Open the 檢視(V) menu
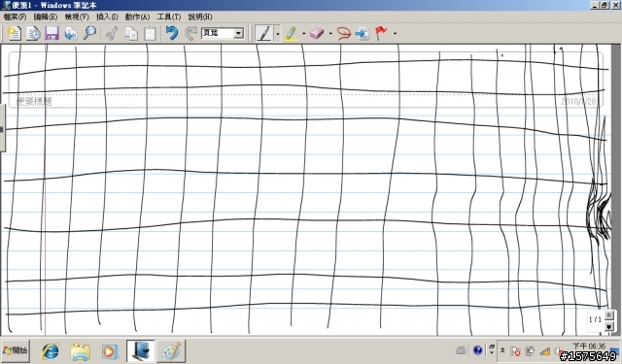Viewport: 622px width, 364px height. pyautogui.click(x=77, y=17)
